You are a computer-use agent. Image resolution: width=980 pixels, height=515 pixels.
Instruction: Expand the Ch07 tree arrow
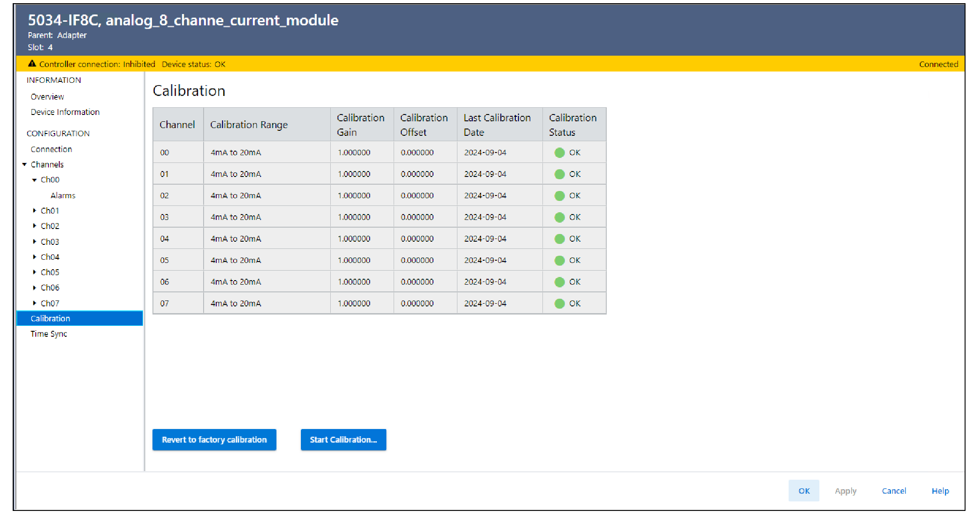coord(34,303)
